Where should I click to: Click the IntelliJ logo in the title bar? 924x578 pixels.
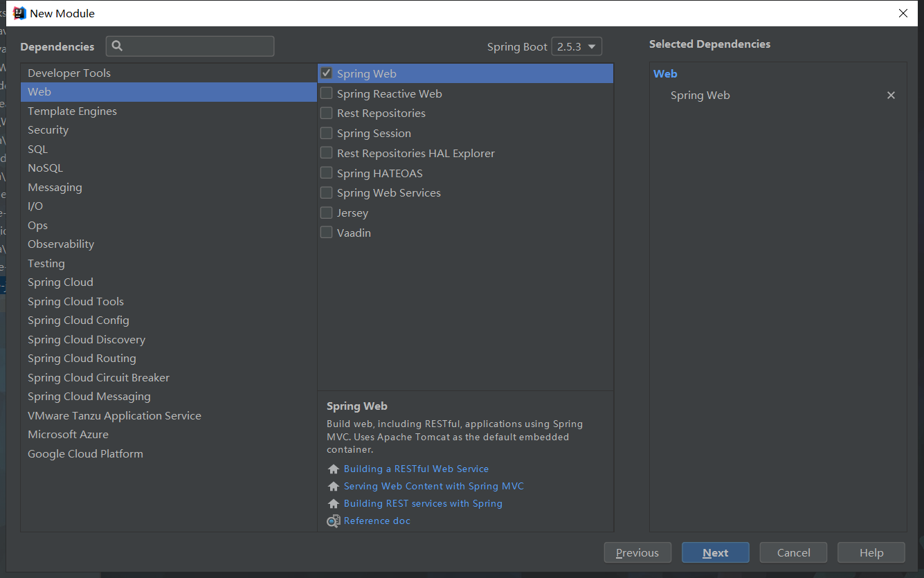click(x=19, y=13)
